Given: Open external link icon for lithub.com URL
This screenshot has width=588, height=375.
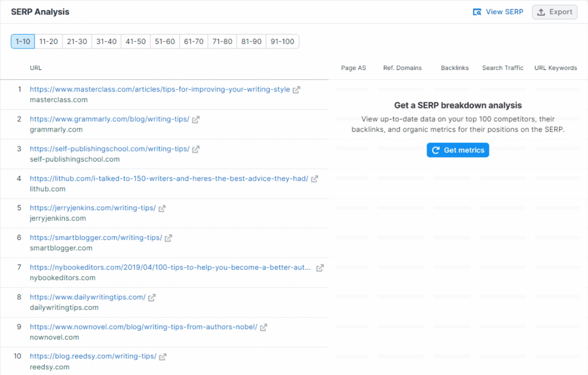Looking at the screenshot, I should point(315,179).
